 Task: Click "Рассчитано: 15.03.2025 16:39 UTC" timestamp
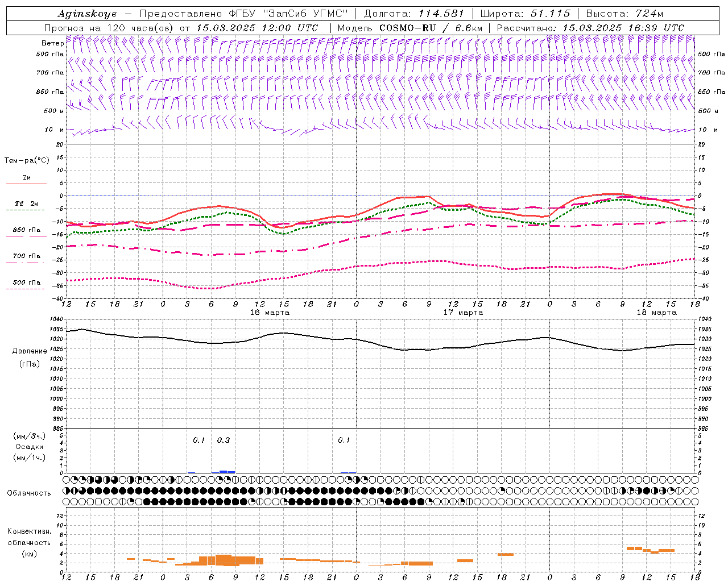590,28
